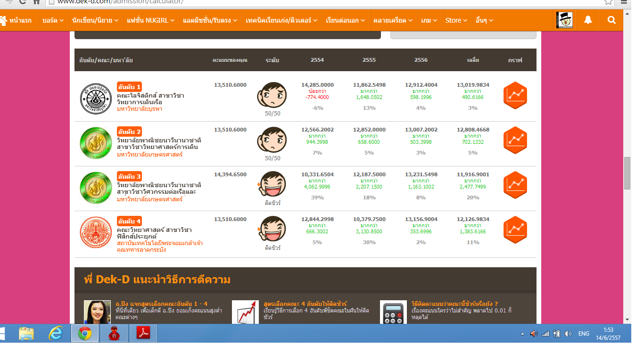Open the user profile avatar
Image resolution: width=644 pixels, height=362 pixels.
click(564, 20)
